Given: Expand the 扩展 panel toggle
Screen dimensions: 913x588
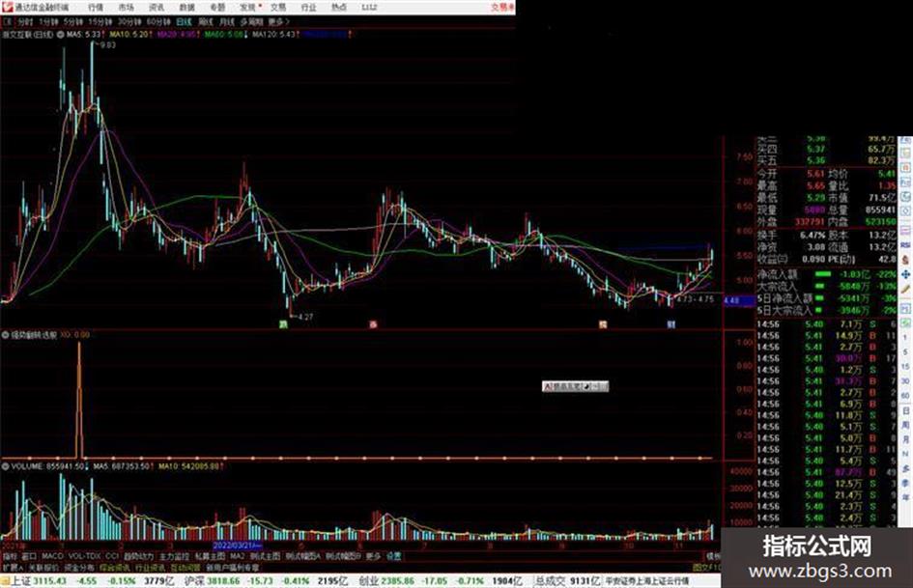Looking at the screenshot, I should coord(12,567).
